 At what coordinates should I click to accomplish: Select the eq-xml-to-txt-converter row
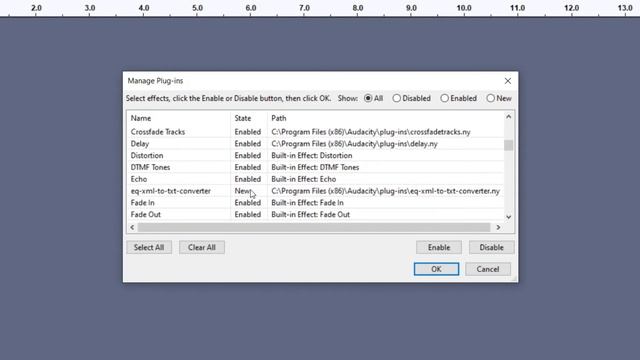coord(316,191)
